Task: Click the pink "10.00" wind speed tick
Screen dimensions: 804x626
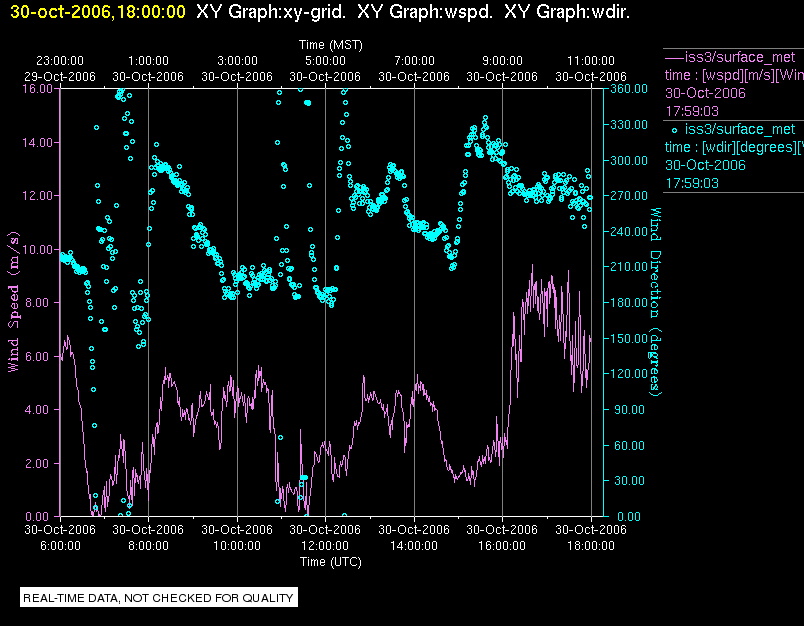Action: (37, 250)
